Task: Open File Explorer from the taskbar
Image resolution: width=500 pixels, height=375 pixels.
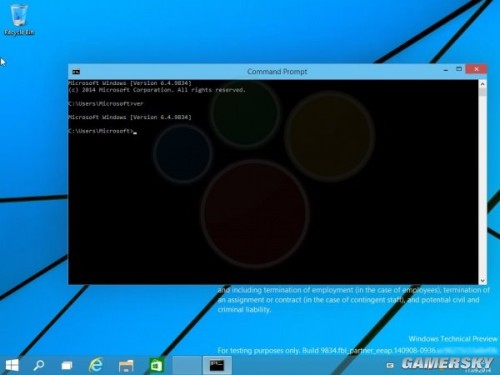Action: (126, 366)
